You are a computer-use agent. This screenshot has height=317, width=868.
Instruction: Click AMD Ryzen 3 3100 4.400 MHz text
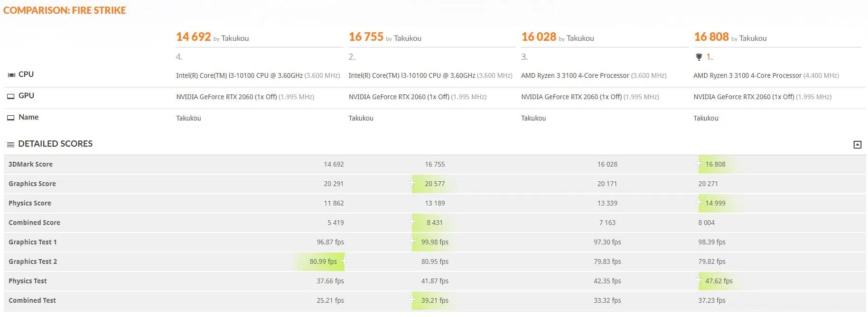pyautogui.click(x=766, y=75)
